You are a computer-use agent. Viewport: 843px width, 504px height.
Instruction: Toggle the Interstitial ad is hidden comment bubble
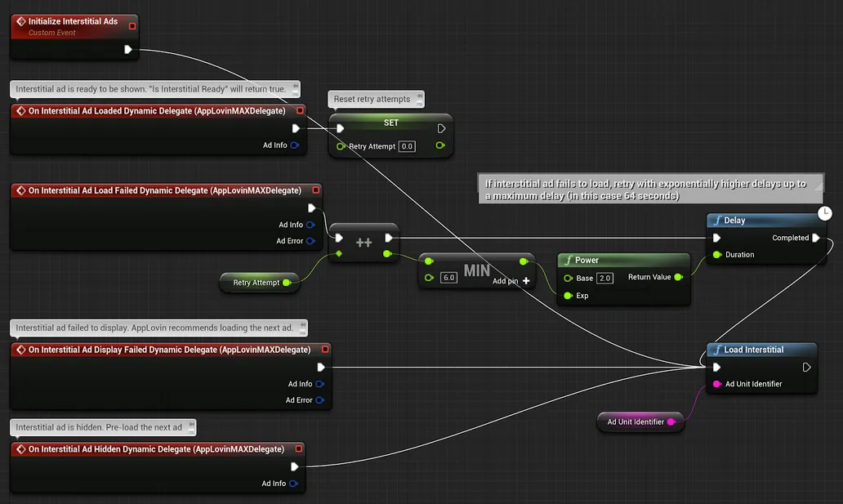[x=190, y=426]
